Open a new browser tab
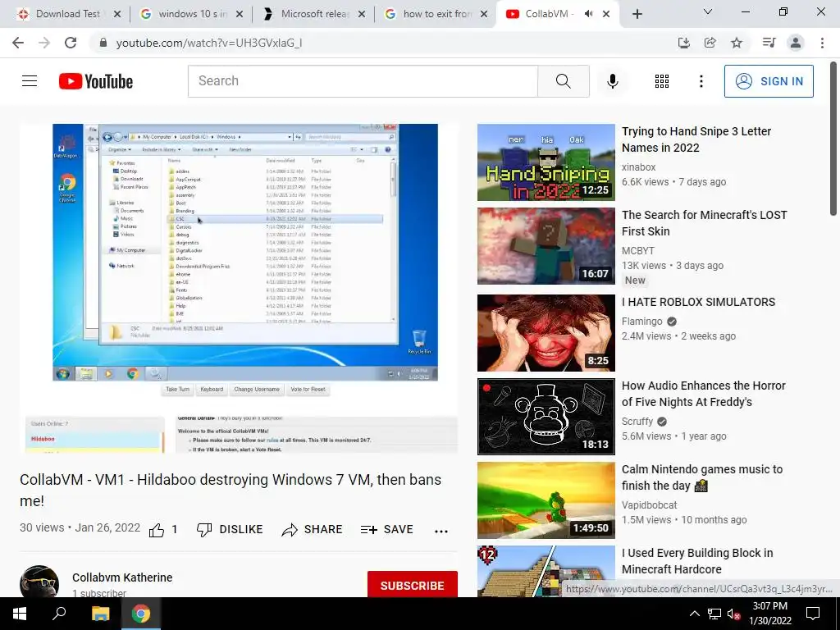The width and height of the screenshot is (840, 630). tap(637, 14)
